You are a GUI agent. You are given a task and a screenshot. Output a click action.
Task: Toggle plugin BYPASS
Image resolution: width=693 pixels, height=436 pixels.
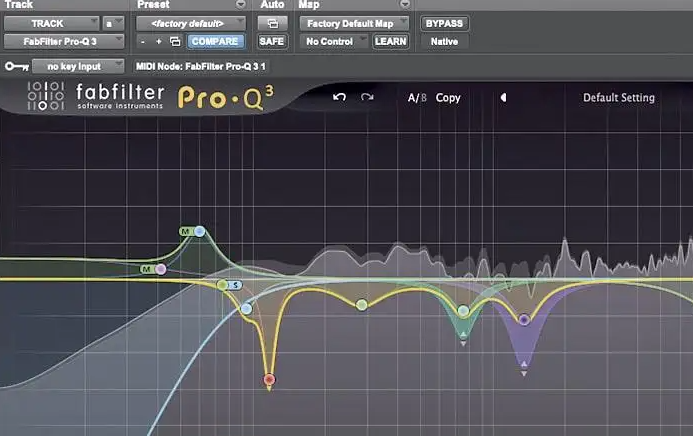click(x=444, y=23)
